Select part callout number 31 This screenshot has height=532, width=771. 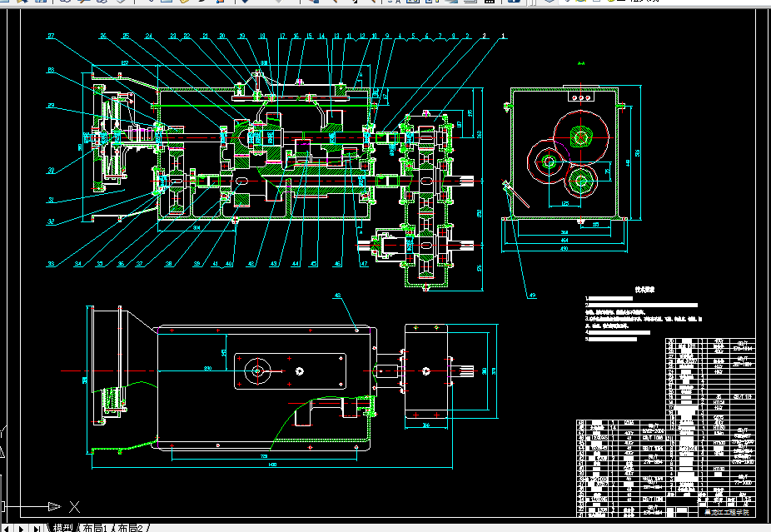(51, 200)
